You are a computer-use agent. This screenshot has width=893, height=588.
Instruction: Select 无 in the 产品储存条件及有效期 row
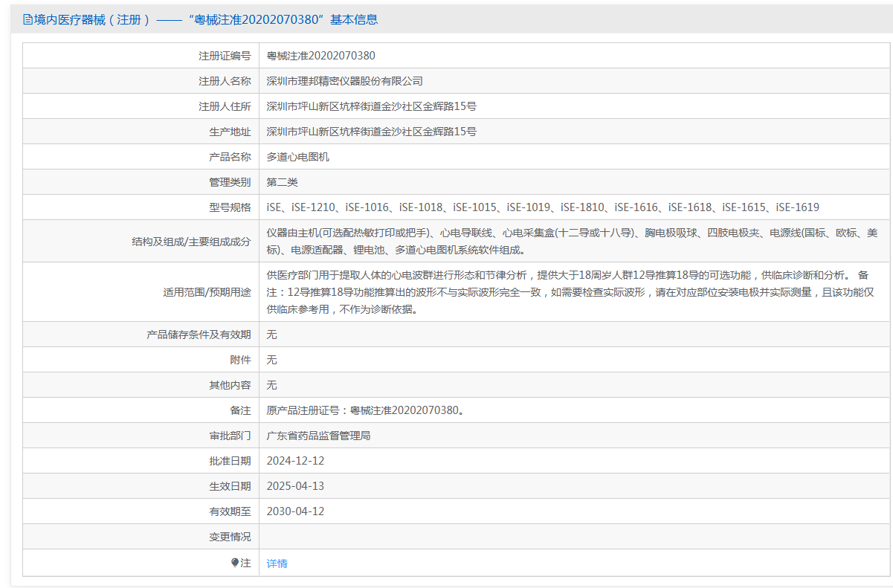pyautogui.click(x=272, y=335)
